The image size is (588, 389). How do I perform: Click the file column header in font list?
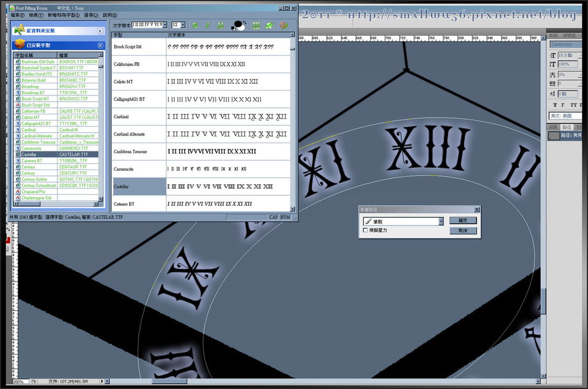pyautogui.click(x=78, y=56)
